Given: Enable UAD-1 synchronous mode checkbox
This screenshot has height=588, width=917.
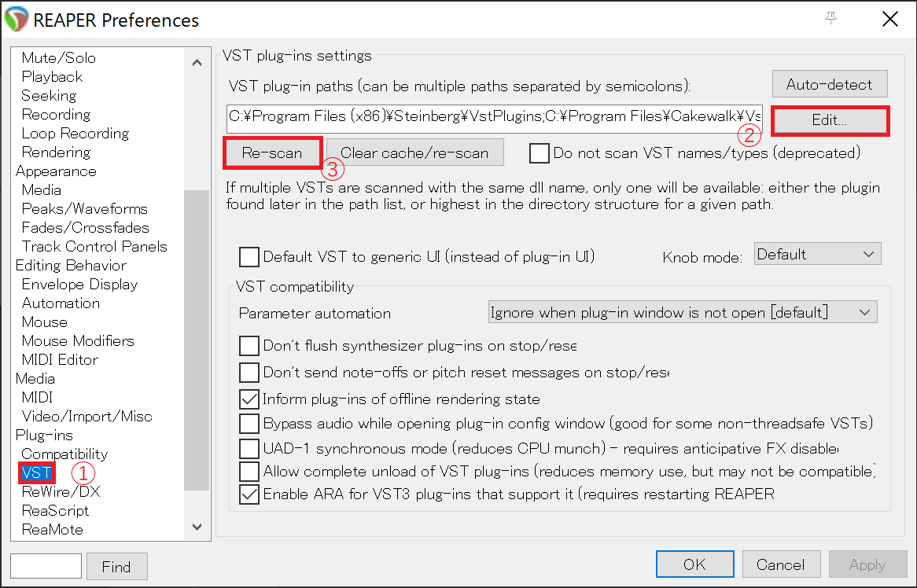Looking at the screenshot, I should click(249, 448).
